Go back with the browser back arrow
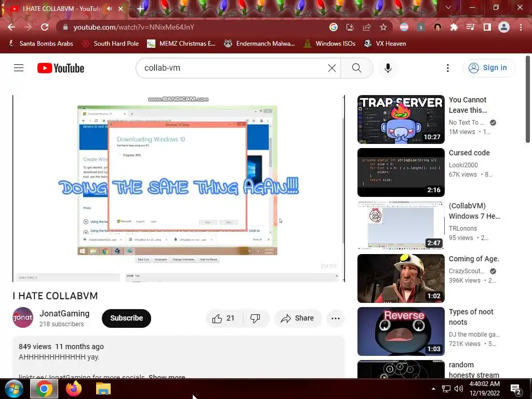Screen dimensions: 532x399 (x=11, y=27)
